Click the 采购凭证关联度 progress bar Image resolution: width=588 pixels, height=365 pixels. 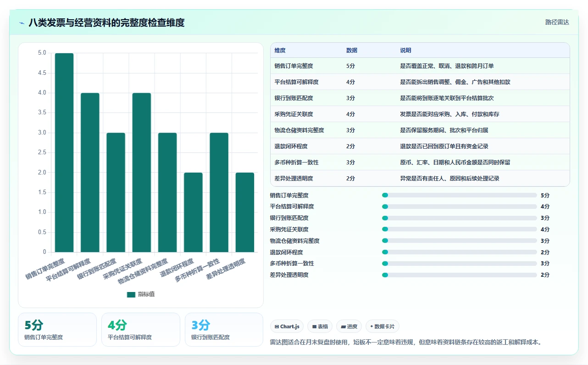click(x=459, y=230)
